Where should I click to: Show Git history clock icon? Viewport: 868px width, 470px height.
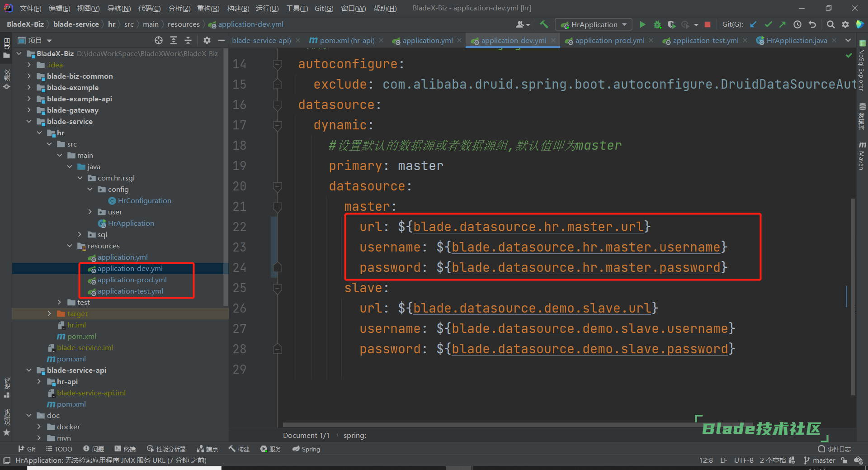click(x=797, y=24)
